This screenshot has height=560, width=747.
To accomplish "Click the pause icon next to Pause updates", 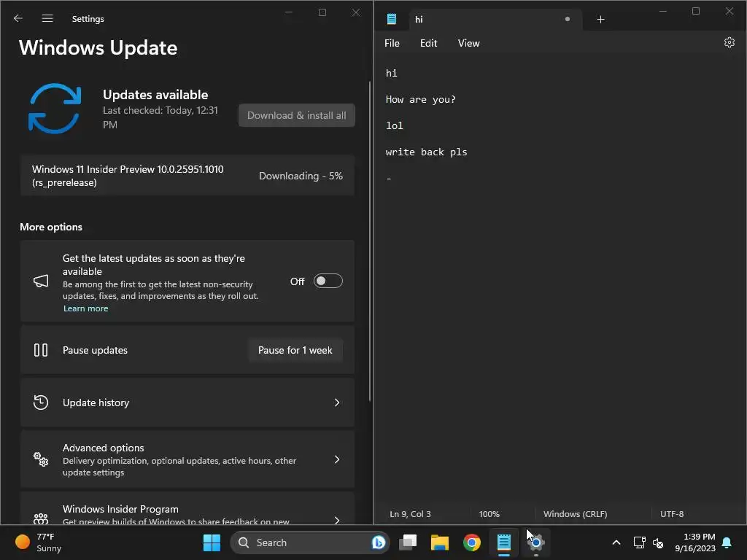I will click(41, 350).
